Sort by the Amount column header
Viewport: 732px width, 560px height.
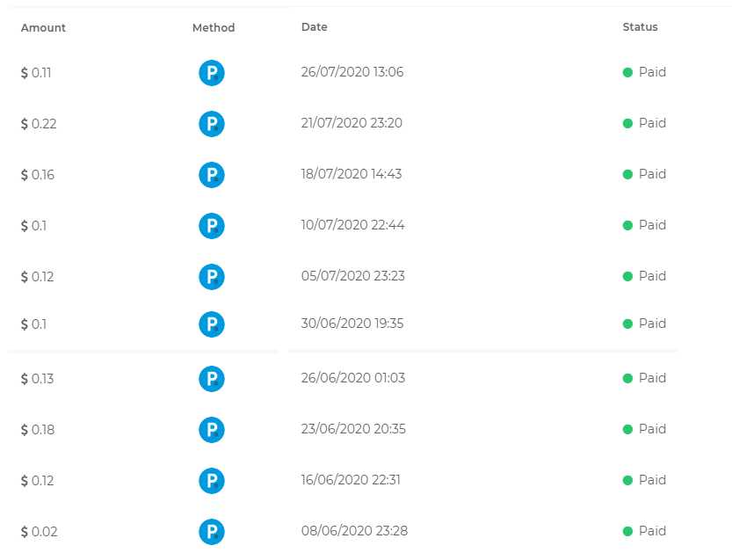coord(43,27)
